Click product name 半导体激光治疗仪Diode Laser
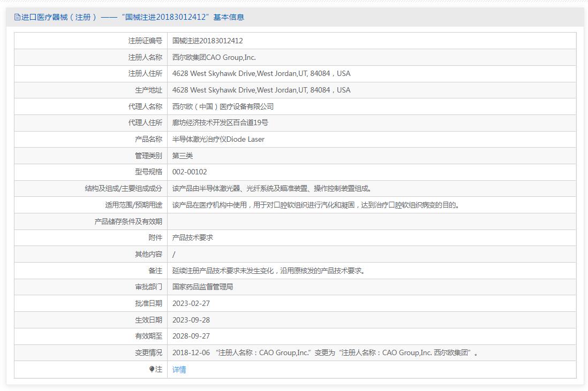 click(218, 139)
